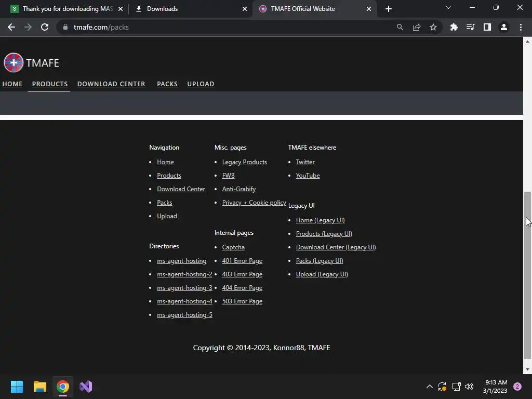Image resolution: width=532 pixels, height=399 pixels.
Task: Close the Downloads tab
Action: pyautogui.click(x=245, y=9)
